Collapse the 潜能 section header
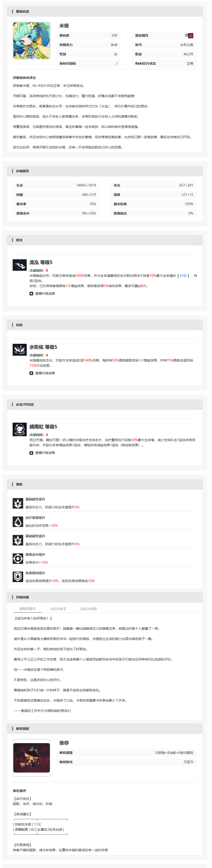 tap(105, 484)
